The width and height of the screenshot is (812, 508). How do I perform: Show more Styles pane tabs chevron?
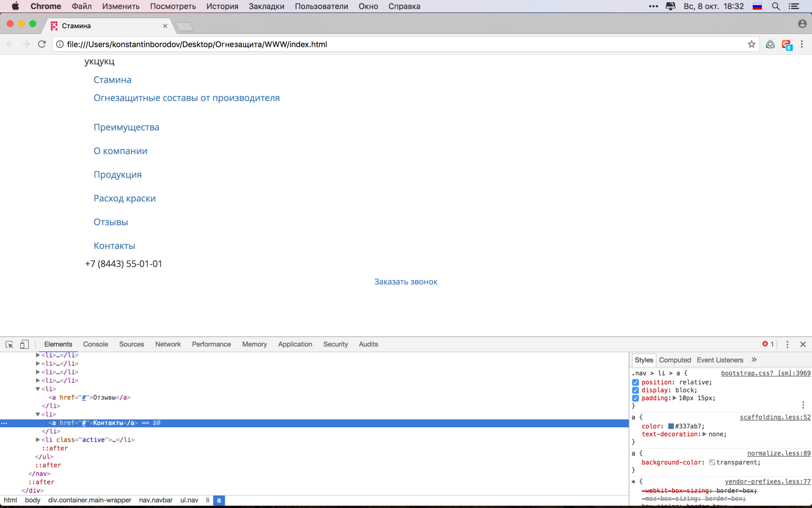[x=754, y=360]
